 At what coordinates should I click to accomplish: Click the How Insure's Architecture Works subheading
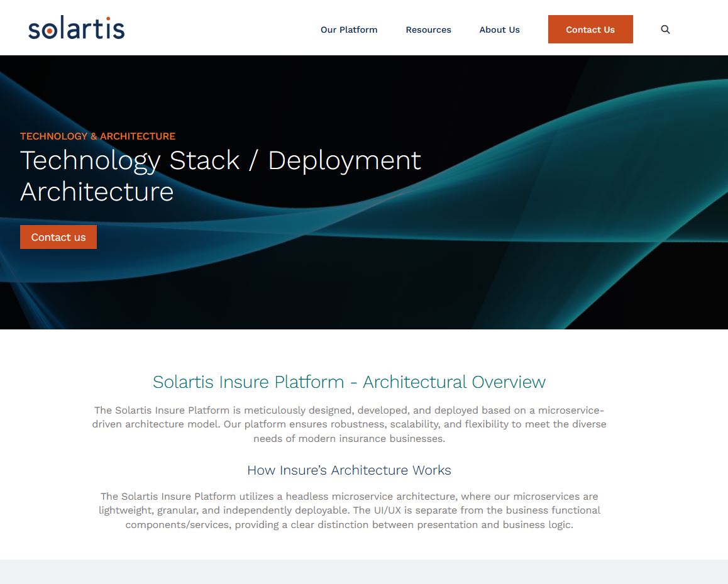point(349,470)
